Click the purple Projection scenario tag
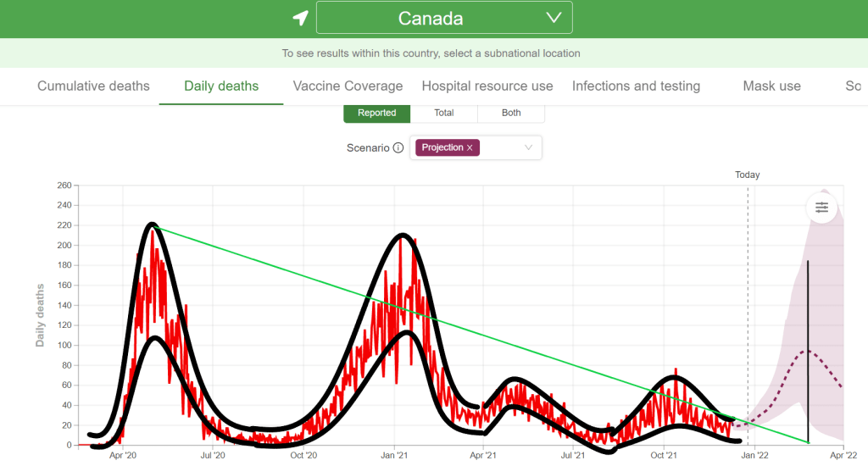Viewport: 868px width, 466px height. point(442,147)
